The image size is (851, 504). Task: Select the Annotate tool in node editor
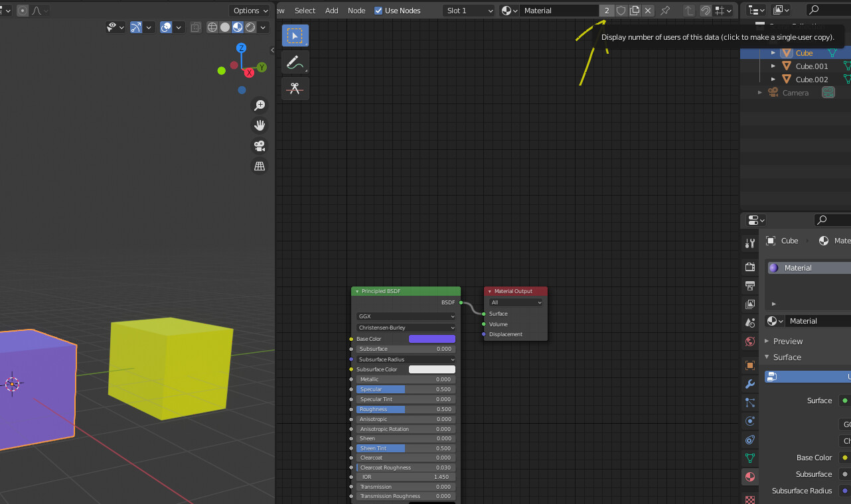tap(295, 62)
